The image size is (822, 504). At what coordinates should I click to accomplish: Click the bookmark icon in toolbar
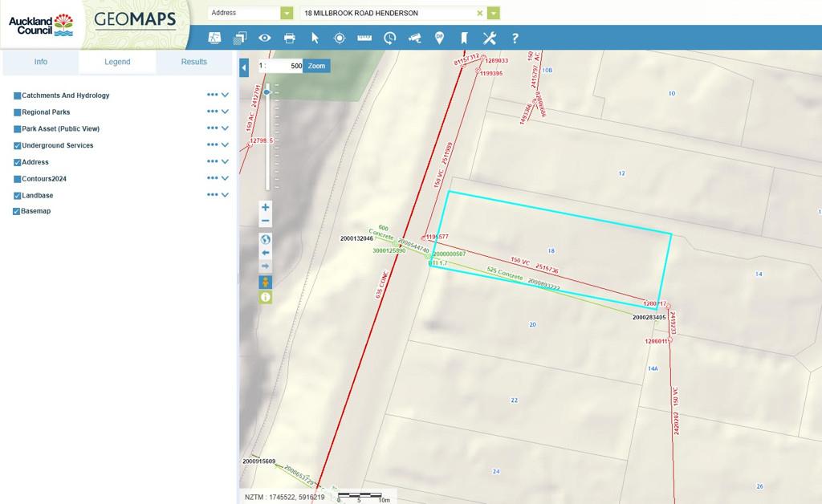[x=464, y=38]
